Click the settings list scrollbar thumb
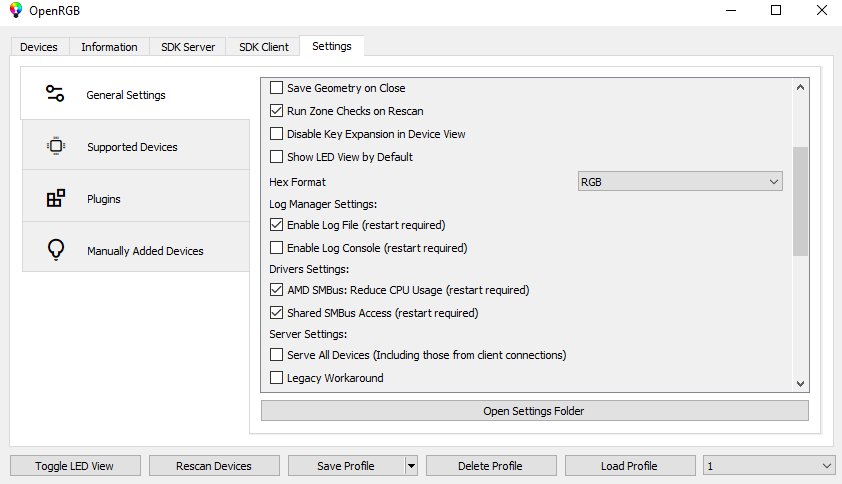The height and width of the screenshot is (484, 842). (x=800, y=201)
